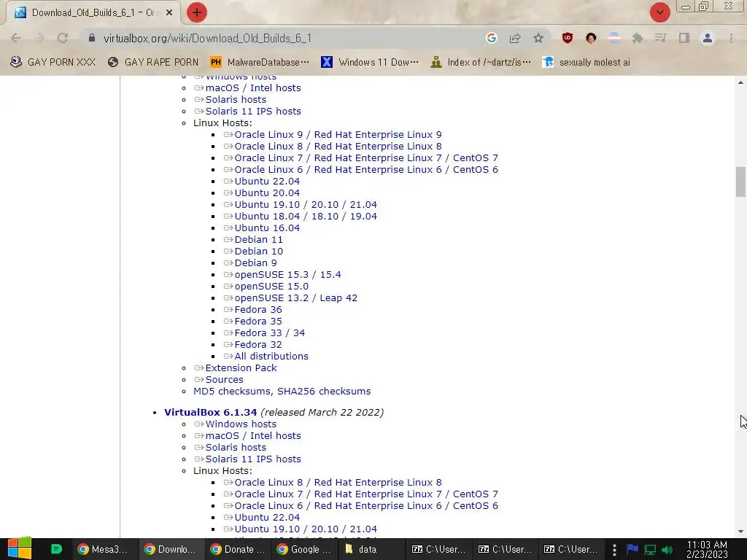Open the data folder from the taskbar
747x560 pixels.
370,549
